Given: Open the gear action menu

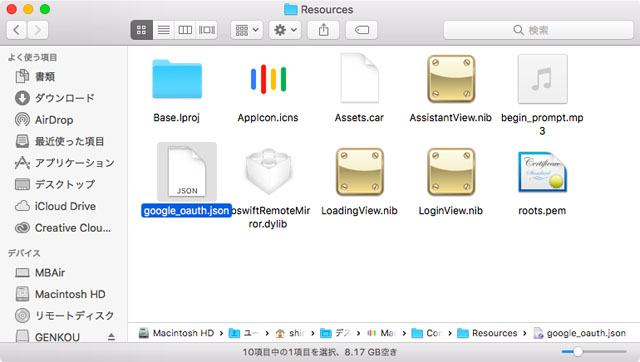Looking at the screenshot, I should coord(285,30).
